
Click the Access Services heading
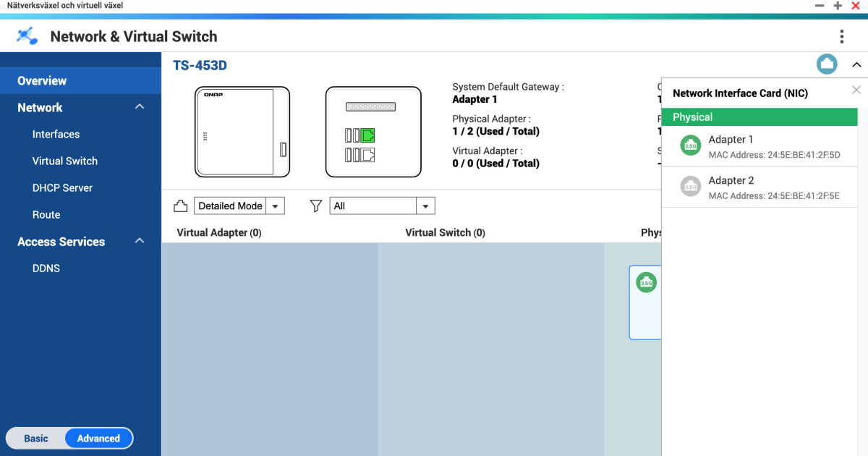click(x=61, y=242)
